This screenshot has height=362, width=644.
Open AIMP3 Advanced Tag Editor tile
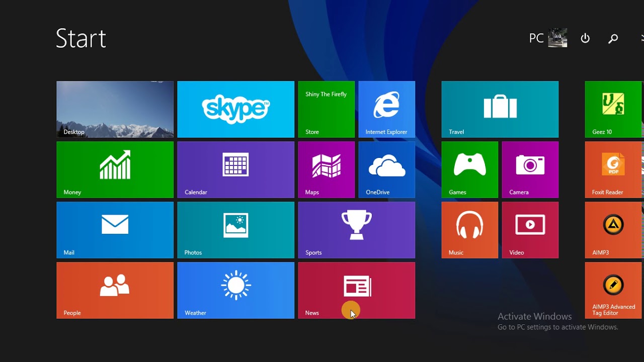[614, 290]
